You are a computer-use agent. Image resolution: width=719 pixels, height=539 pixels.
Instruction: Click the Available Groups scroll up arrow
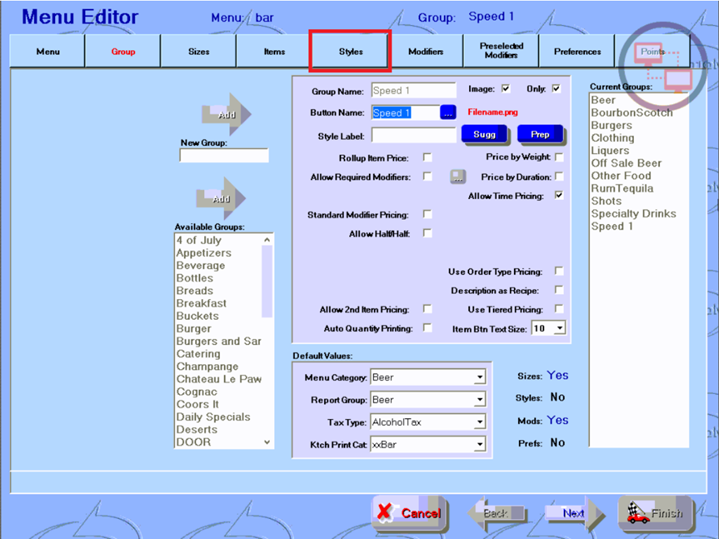pyautogui.click(x=267, y=240)
